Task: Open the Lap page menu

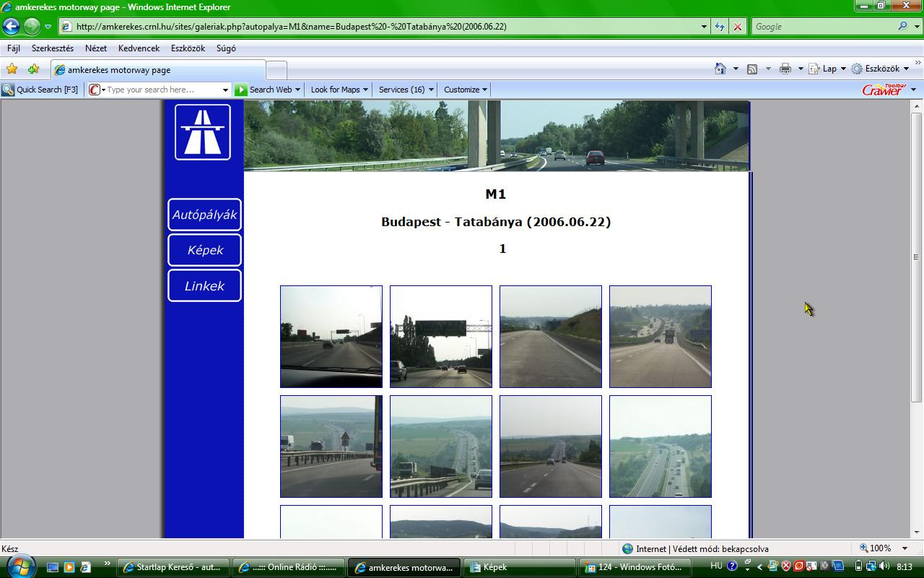Action: click(x=827, y=69)
